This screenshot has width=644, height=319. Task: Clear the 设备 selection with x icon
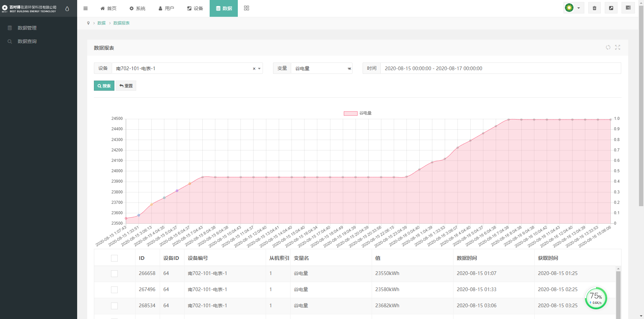[x=254, y=69]
